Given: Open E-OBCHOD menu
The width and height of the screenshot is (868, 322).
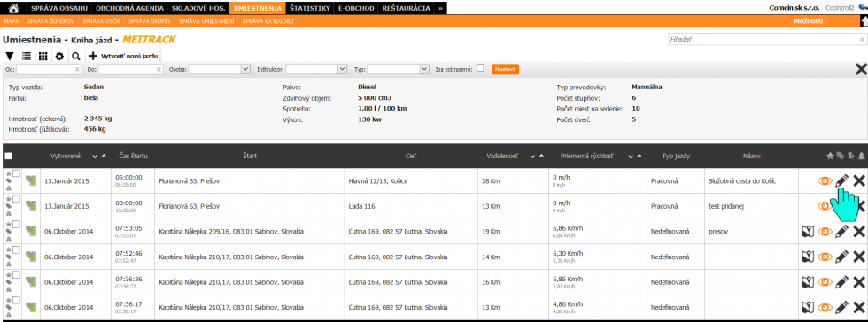Looking at the screenshot, I should pos(356,8).
